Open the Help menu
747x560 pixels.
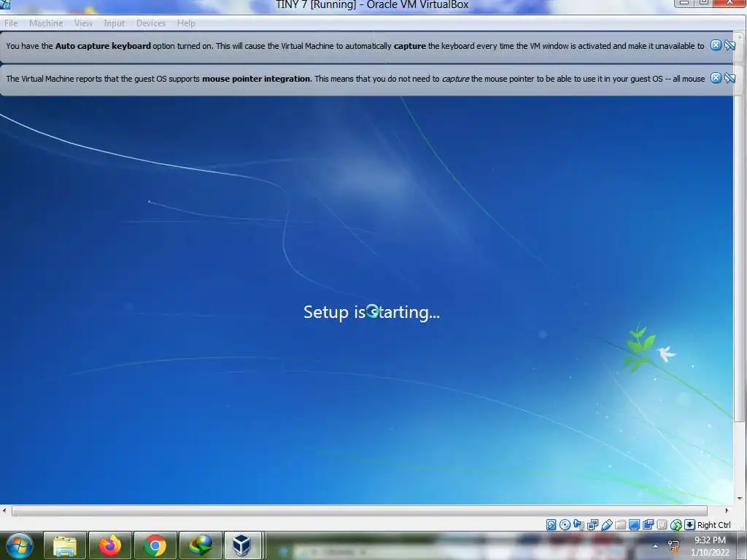pyautogui.click(x=186, y=23)
